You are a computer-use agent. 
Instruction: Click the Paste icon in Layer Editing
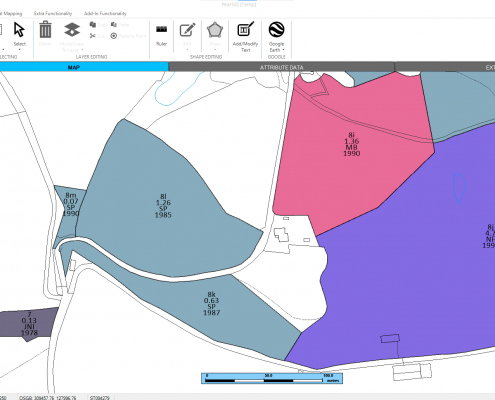click(x=114, y=25)
